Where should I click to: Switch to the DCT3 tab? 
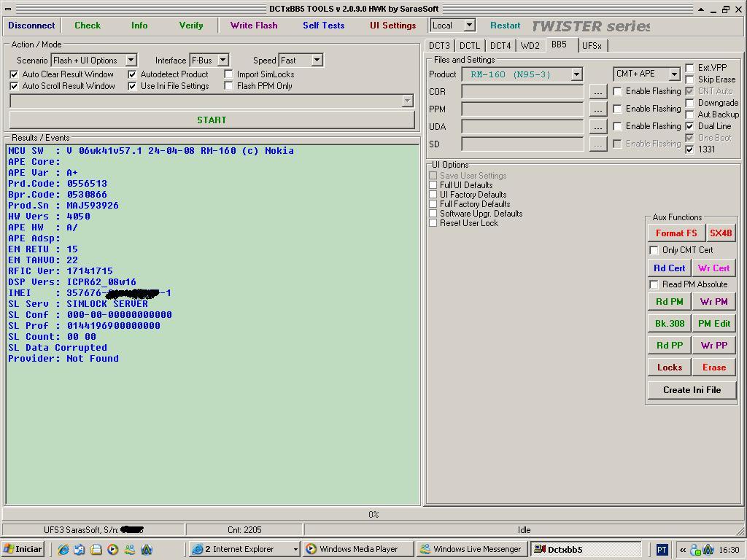pyautogui.click(x=439, y=46)
